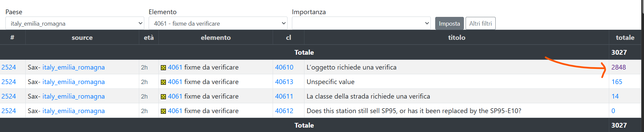Open the 165 total count link
Viewport: 644px width, 132px height.
(x=617, y=82)
